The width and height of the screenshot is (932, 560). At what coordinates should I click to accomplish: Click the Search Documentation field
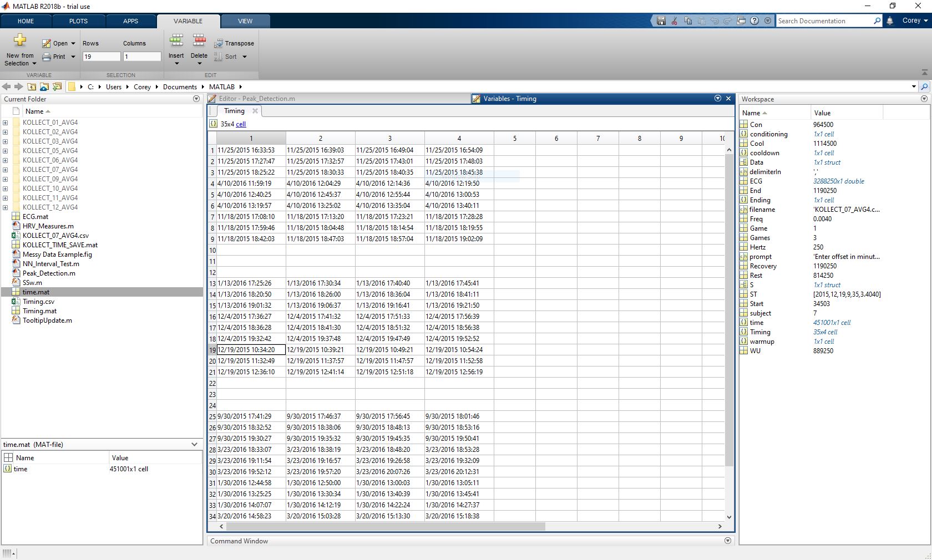[x=824, y=21]
